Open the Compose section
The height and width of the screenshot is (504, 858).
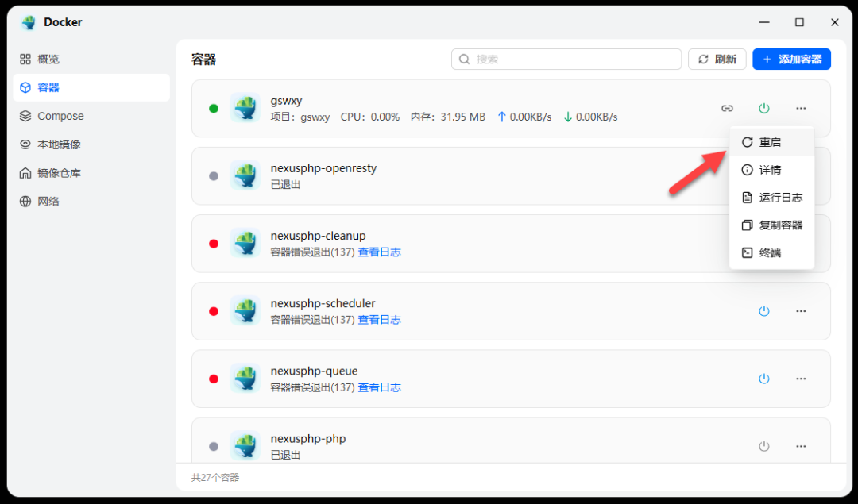(91, 116)
